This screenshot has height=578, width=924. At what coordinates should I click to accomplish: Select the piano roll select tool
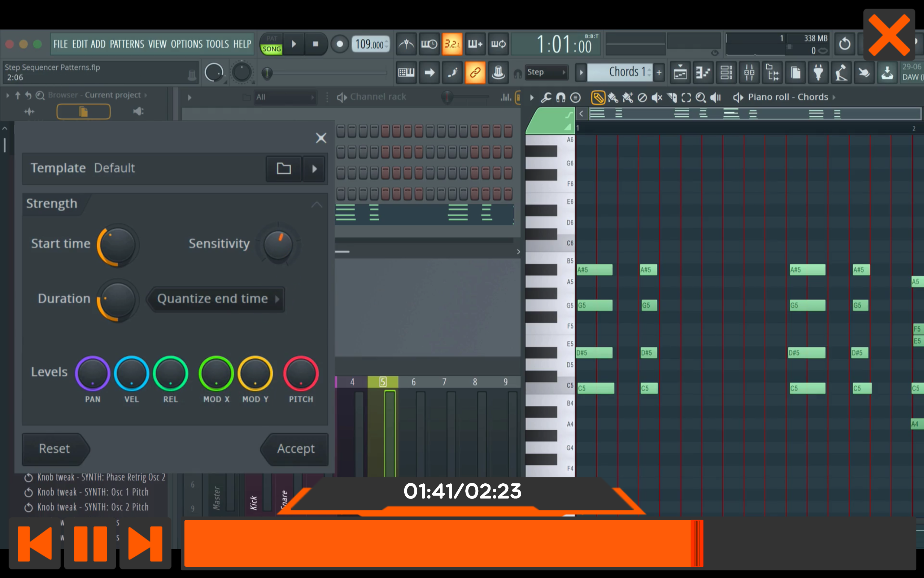click(x=686, y=98)
